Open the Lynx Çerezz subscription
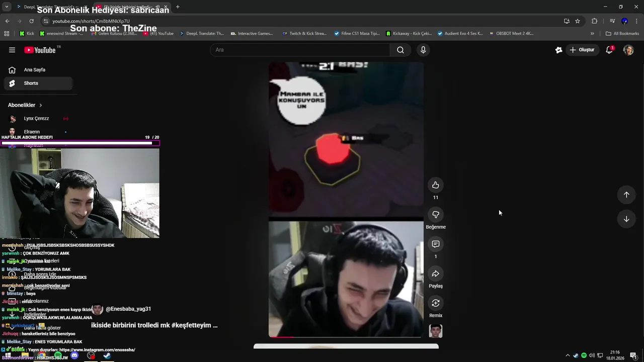This screenshot has width=644, height=362. (x=38, y=119)
